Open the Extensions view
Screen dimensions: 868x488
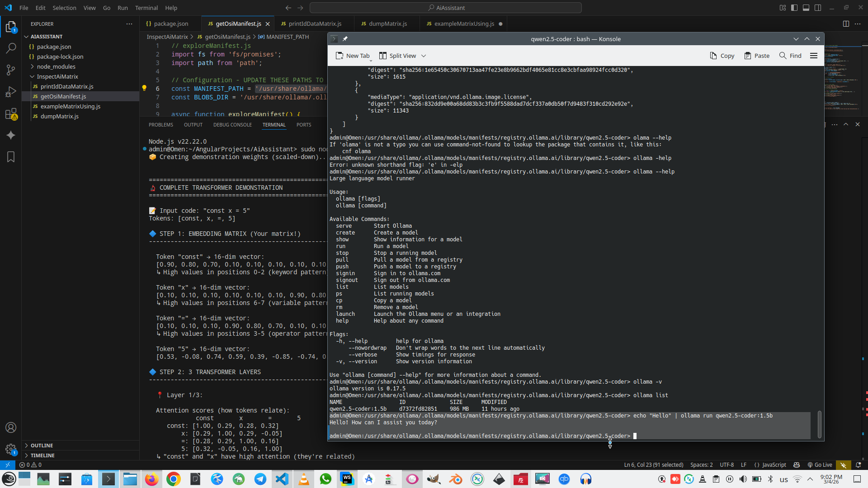point(11,114)
